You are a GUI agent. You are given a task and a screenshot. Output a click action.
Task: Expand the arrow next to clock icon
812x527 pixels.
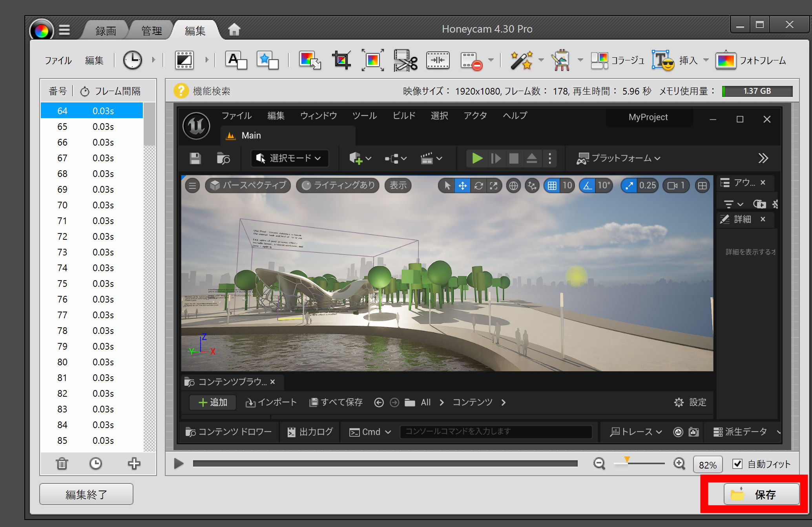point(154,60)
